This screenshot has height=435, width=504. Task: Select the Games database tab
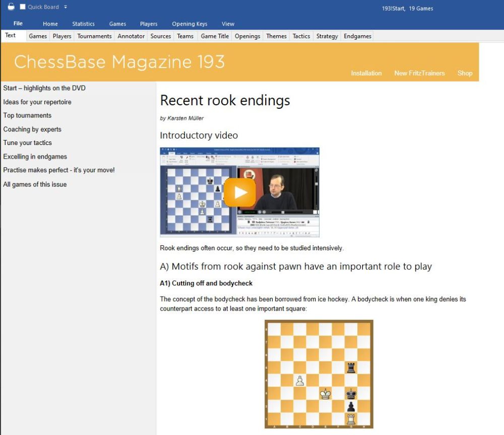click(x=38, y=36)
